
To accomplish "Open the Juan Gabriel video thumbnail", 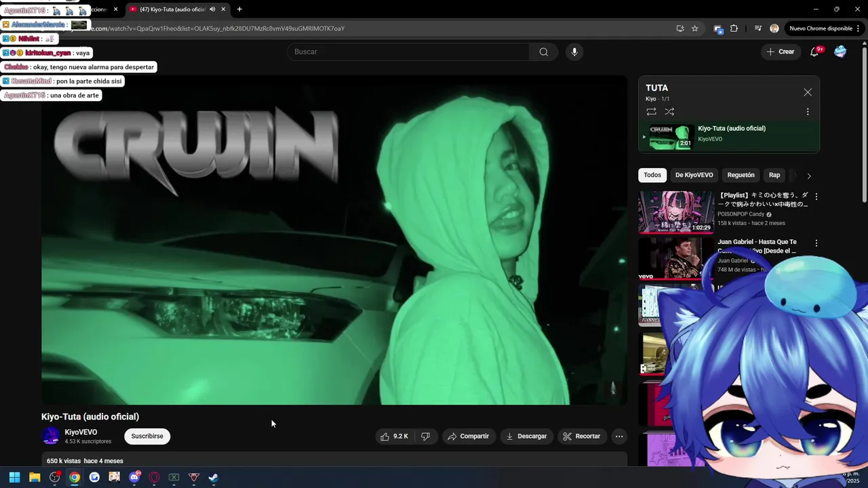I will point(675,258).
